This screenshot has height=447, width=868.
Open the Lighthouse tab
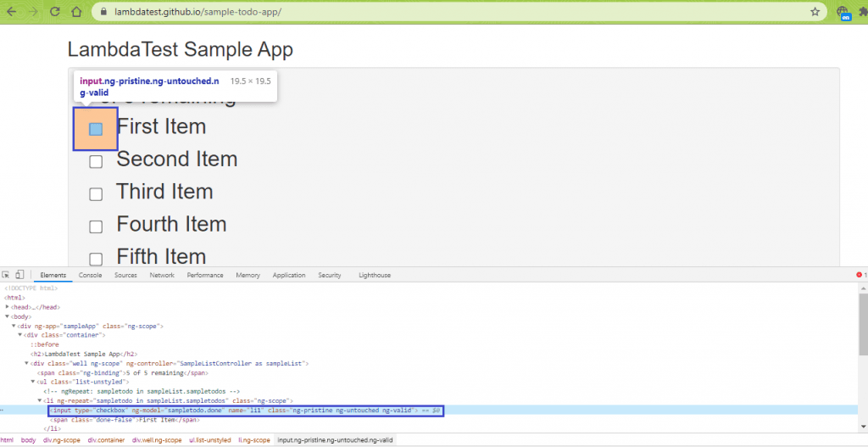click(x=375, y=275)
